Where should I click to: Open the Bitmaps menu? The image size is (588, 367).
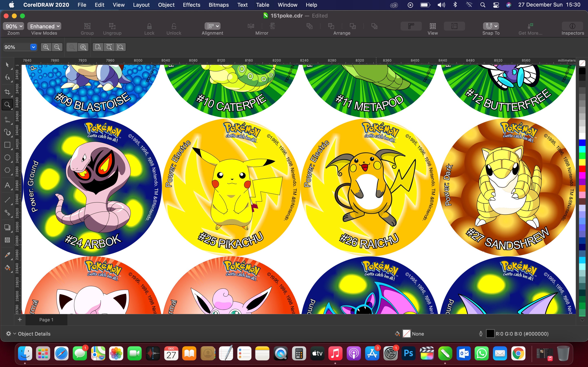[x=218, y=5]
